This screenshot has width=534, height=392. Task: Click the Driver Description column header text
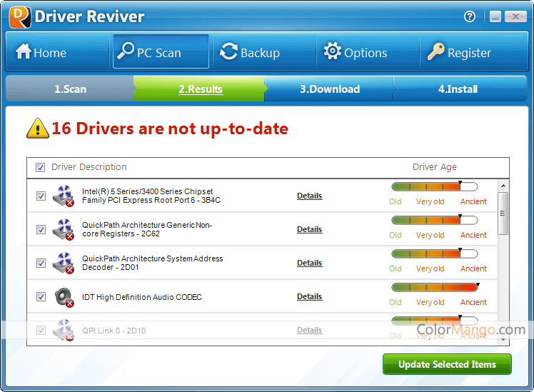(x=89, y=167)
